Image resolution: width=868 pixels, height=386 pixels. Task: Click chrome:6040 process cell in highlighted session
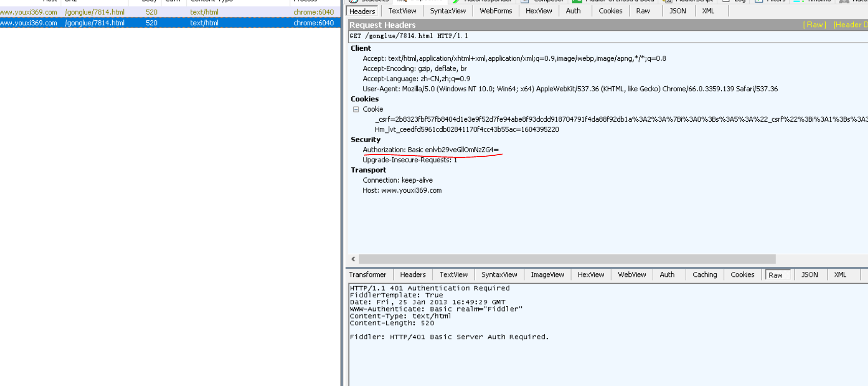(314, 23)
